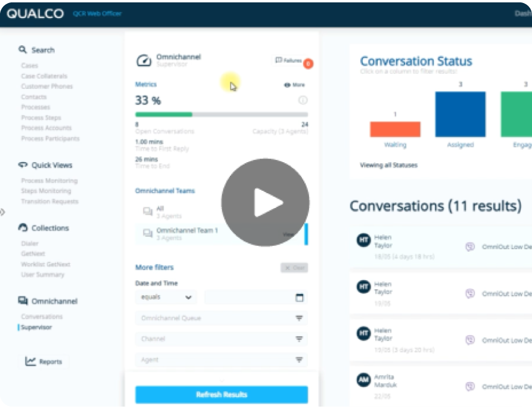
Task: Open Conversations in the Omnichannel menu
Action: click(x=42, y=317)
